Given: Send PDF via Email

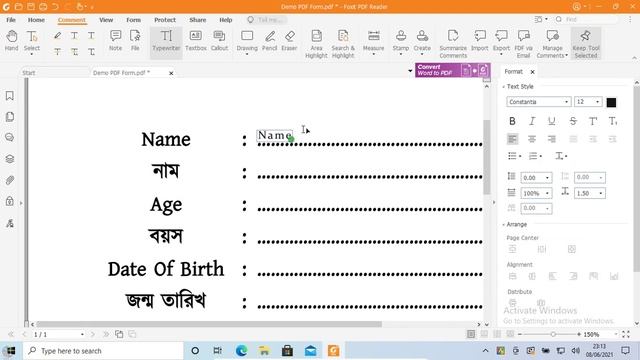Looking at the screenshot, I should (x=523, y=44).
